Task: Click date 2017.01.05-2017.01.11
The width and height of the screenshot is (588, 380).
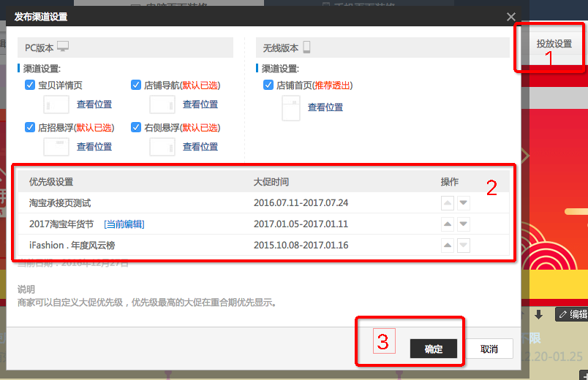Action: [x=301, y=224]
